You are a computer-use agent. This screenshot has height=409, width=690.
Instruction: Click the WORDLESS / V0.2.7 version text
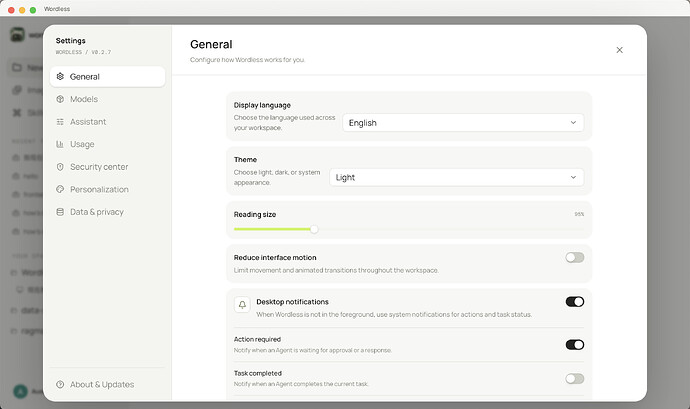83,52
